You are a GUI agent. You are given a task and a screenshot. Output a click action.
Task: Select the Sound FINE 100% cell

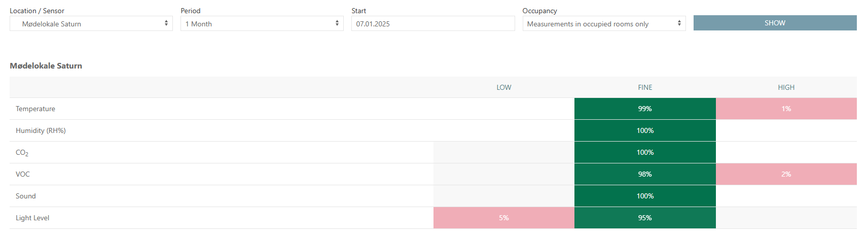(645, 196)
